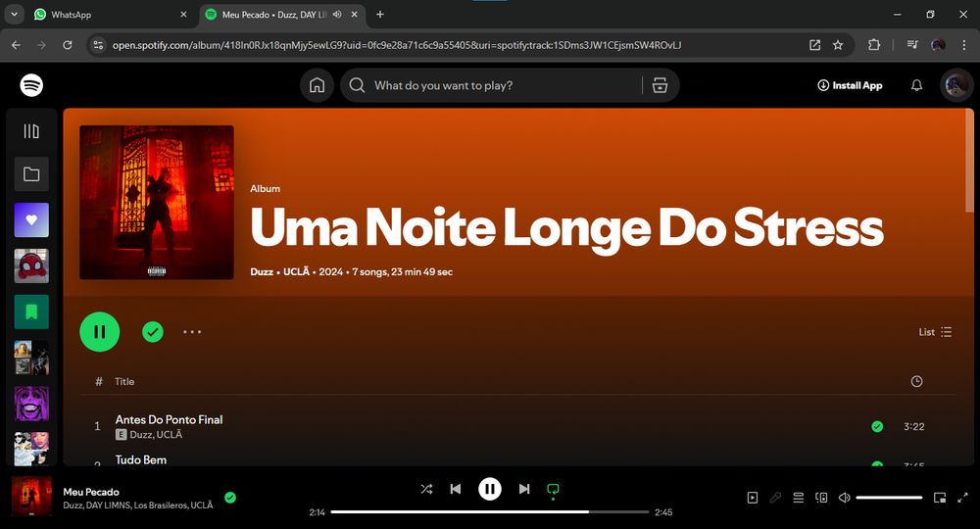Open Connect to a device
This screenshot has width=980, height=529.
[x=821, y=498]
